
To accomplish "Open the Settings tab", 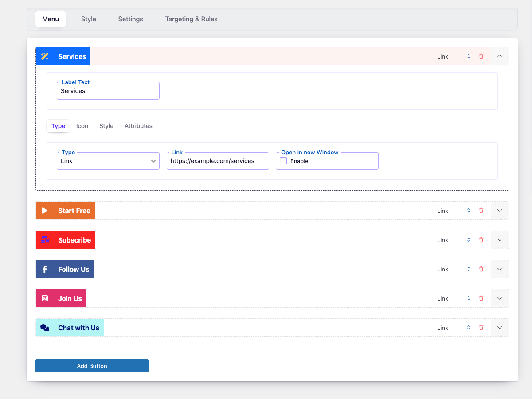I will click(x=130, y=19).
